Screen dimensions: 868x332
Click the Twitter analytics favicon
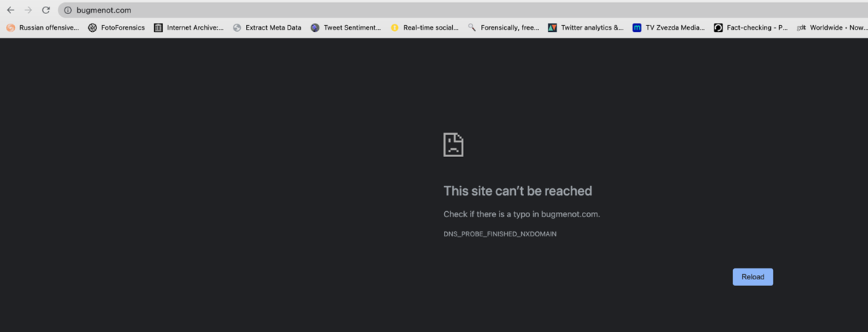552,27
